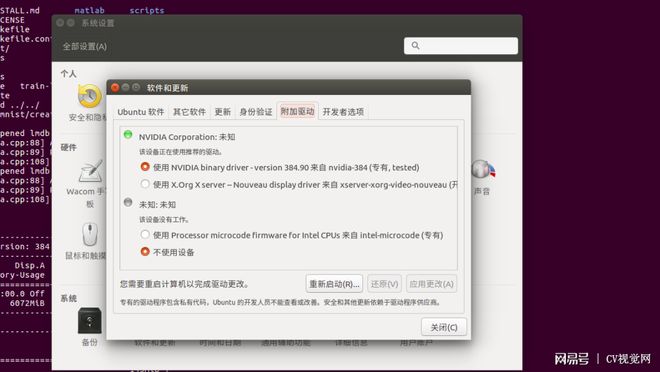660x372 pixels.
Task: Click the 软件和更新 dialog title
Action: 167,88
